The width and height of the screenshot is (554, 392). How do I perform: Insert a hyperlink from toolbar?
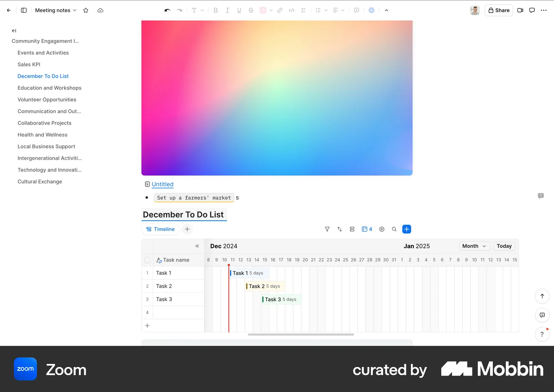point(280,10)
